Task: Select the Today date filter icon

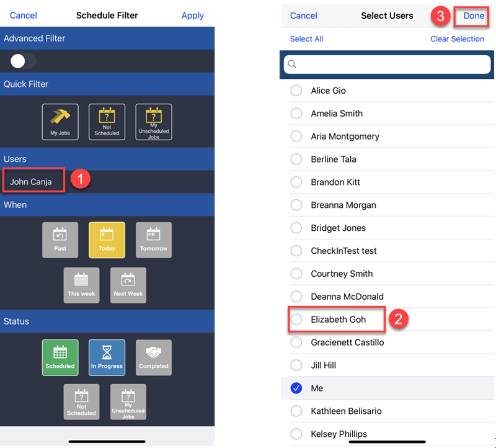Action: point(107,240)
